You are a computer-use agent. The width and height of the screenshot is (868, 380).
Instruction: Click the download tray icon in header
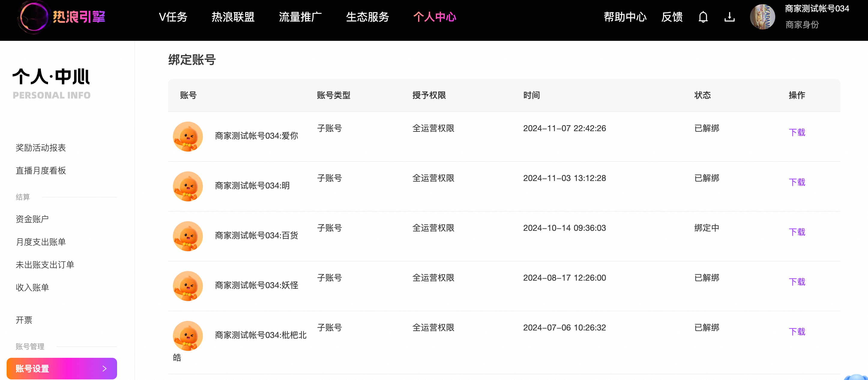(730, 17)
